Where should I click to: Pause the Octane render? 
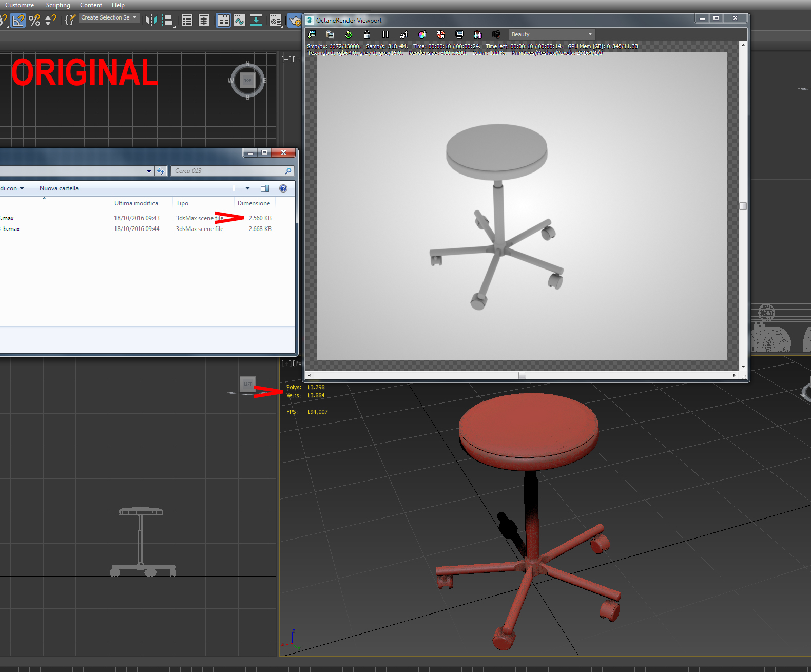coord(385,34)
